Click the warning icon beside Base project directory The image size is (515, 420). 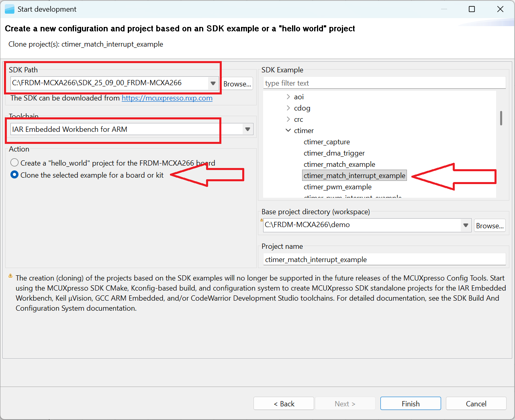coord(262,220)
